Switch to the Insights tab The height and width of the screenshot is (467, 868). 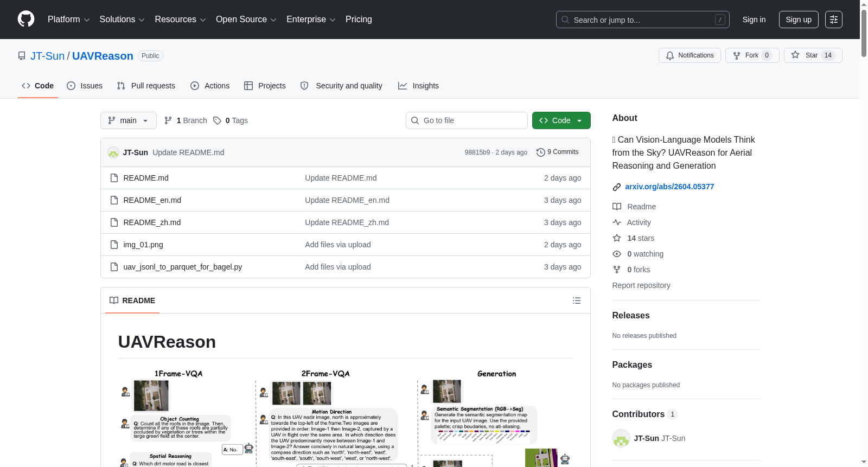(418, 86)
